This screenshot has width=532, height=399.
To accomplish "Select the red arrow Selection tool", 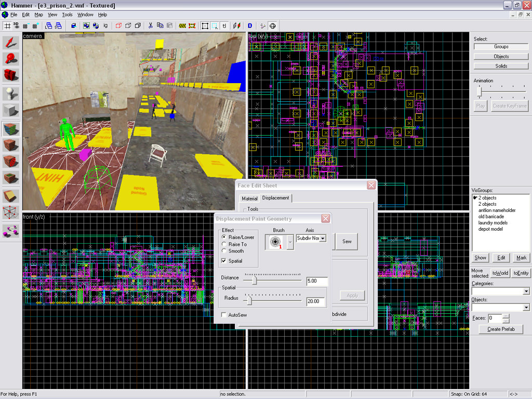I will [11, 43].
